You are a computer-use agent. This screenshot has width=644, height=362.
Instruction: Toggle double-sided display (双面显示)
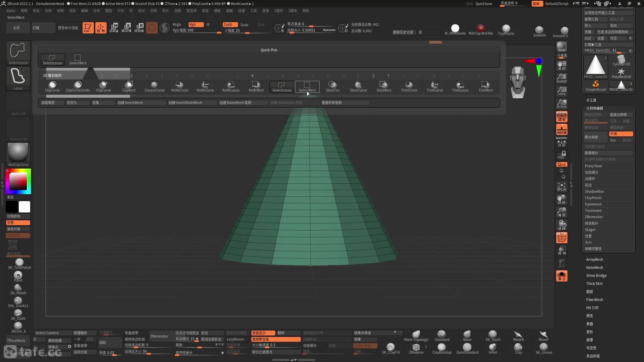[263, 333]
